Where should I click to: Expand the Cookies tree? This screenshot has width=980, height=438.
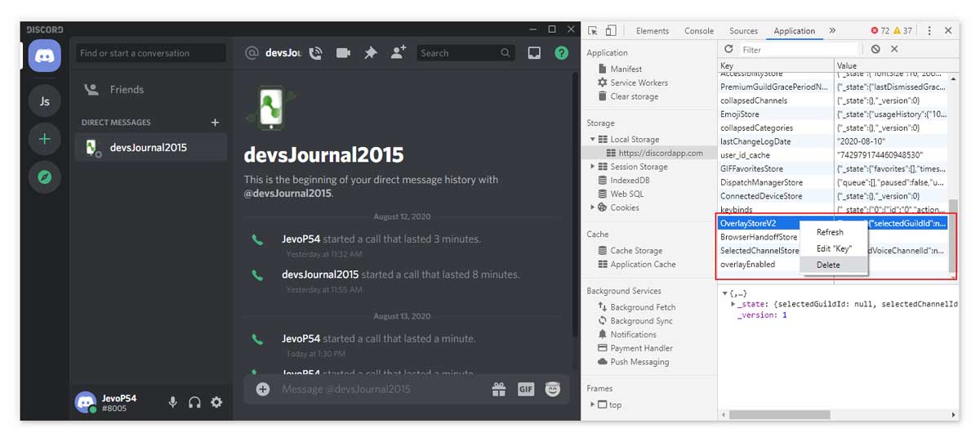[593, 208]
